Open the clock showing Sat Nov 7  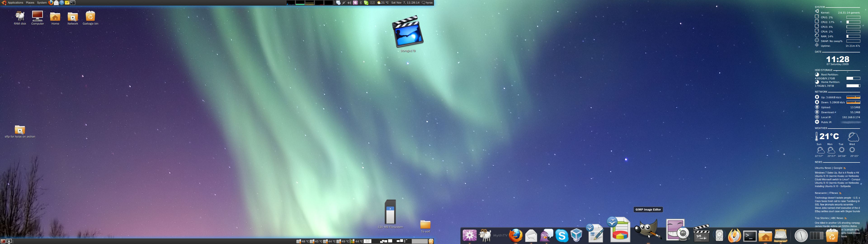pos(405,3)
